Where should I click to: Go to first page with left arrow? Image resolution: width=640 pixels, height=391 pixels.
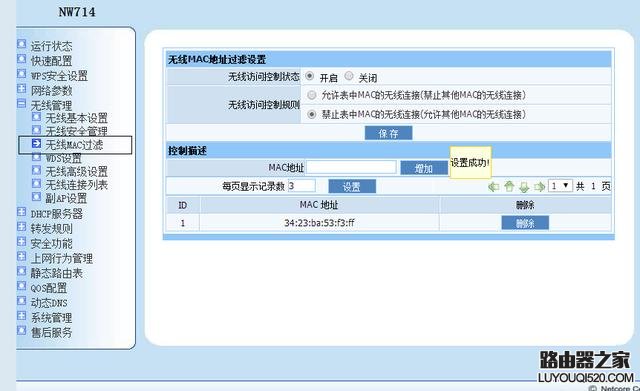[x=493, y=187]
